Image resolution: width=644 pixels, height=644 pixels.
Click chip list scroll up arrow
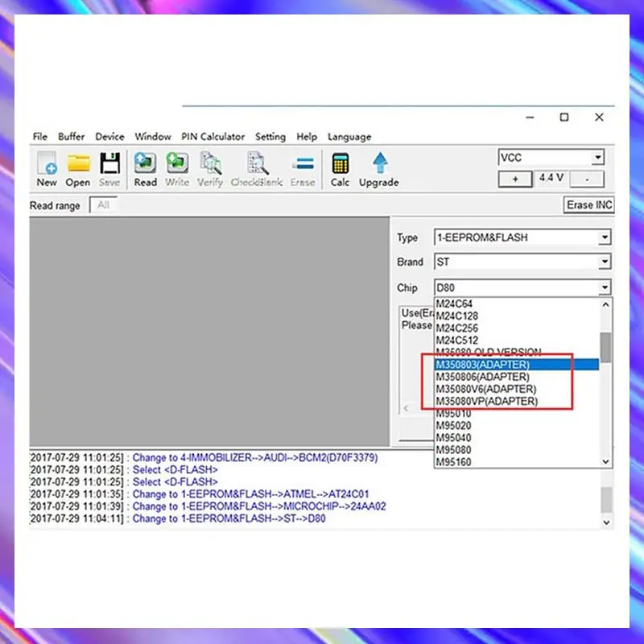coord(605,305)
